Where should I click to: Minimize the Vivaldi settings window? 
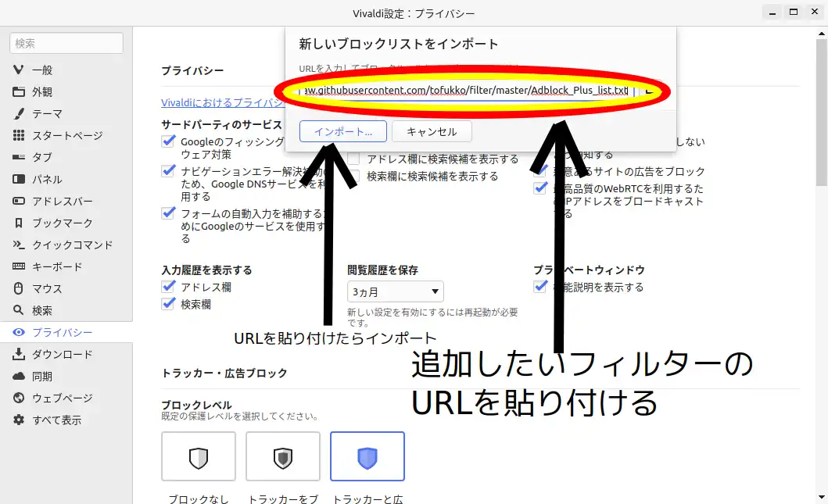tap(772, 13)
